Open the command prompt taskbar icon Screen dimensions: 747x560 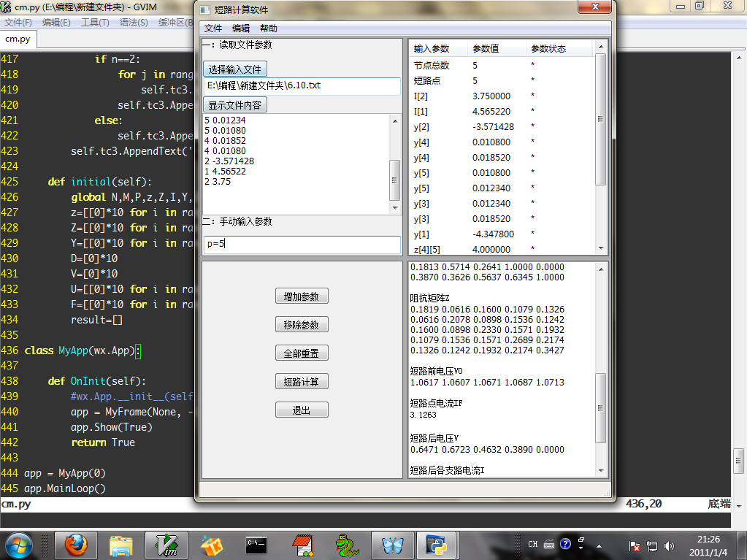pyautogui.click(x=256, y=545)
